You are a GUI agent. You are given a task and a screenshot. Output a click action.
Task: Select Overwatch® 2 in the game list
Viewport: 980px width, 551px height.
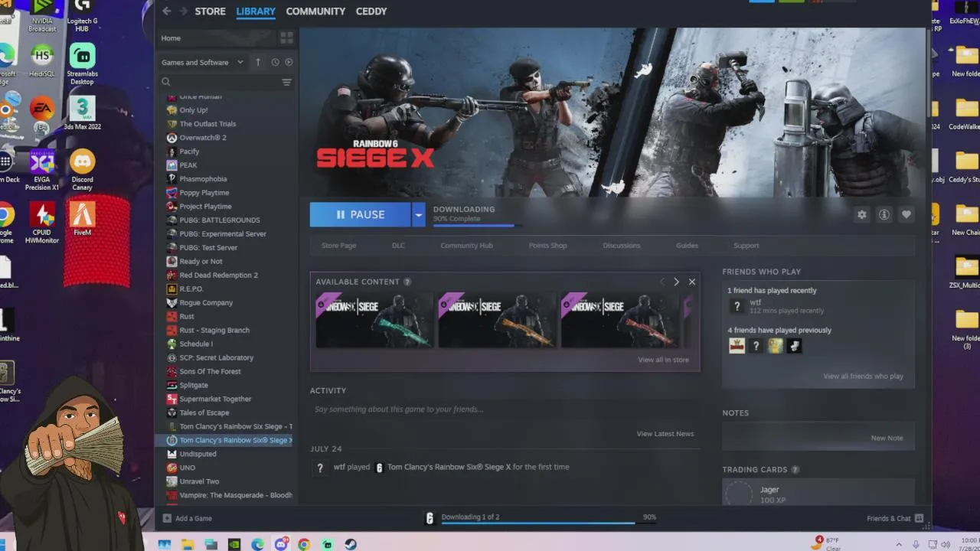pos(203,138)
